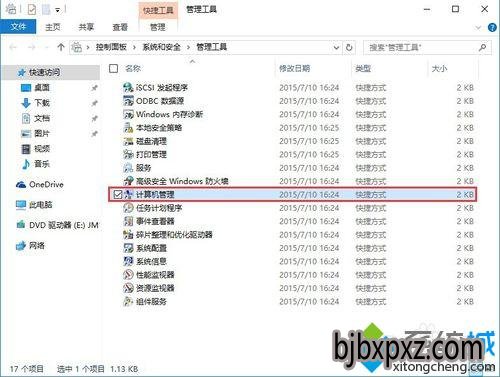Open the 管理 ribbon tab
The image size is (500, 377).
[x=158, y=27]
